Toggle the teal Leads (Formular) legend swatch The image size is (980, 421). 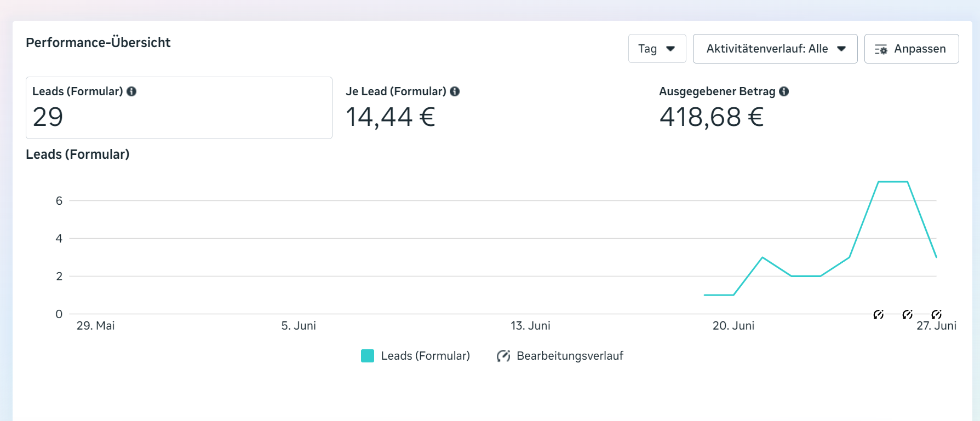coord(368,356)
